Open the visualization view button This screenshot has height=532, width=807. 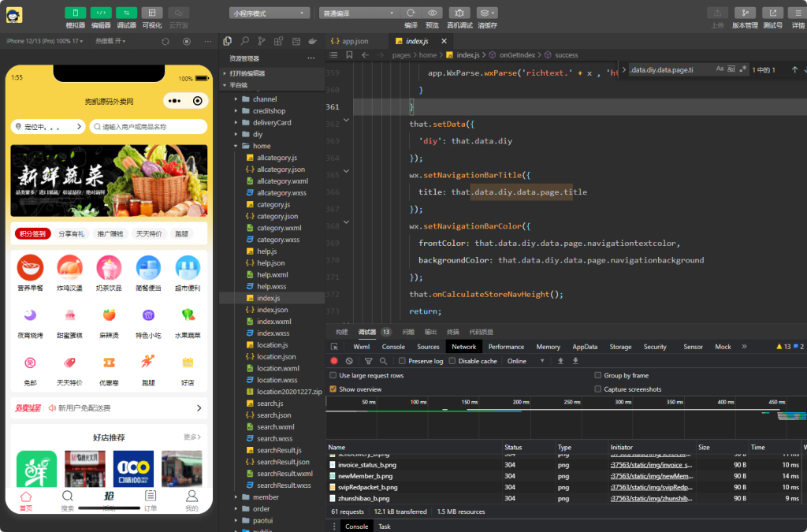[152, 13]
